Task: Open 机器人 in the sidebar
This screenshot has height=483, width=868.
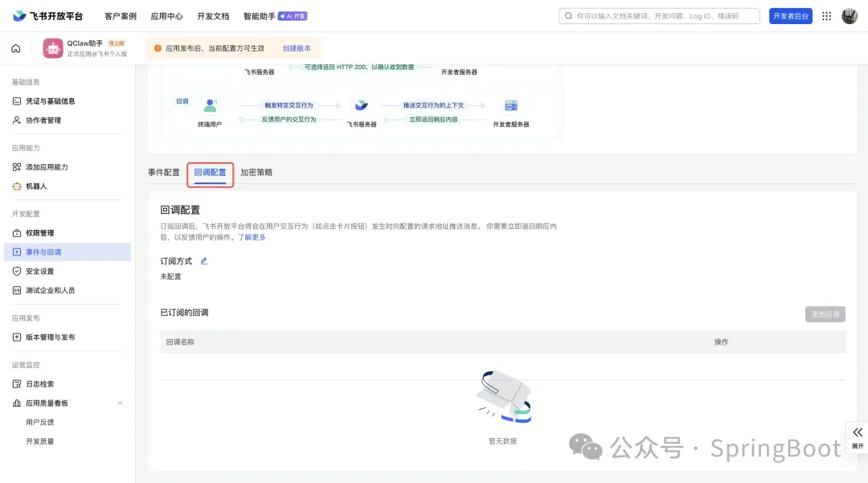Action: click(36, 186)
